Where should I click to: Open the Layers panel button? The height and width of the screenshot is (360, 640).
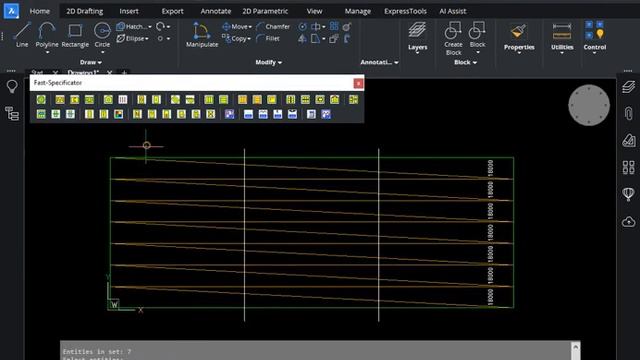(417, 37)
